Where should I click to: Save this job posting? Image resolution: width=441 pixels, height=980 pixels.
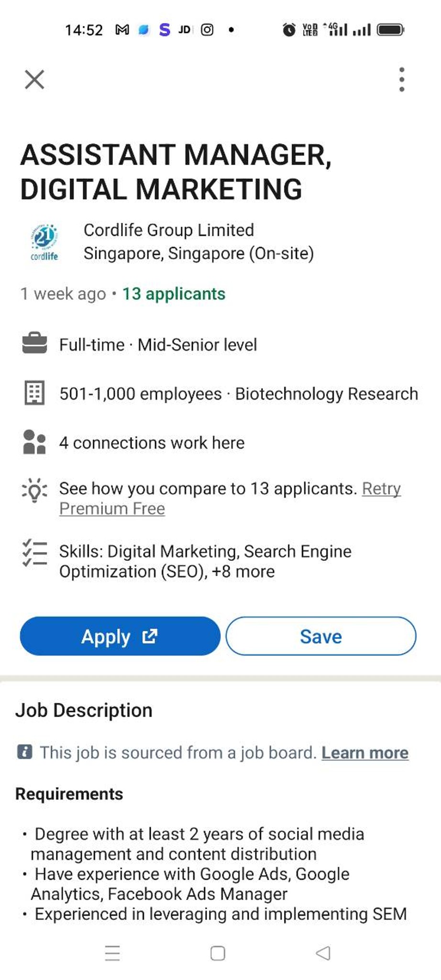point(321,636)
